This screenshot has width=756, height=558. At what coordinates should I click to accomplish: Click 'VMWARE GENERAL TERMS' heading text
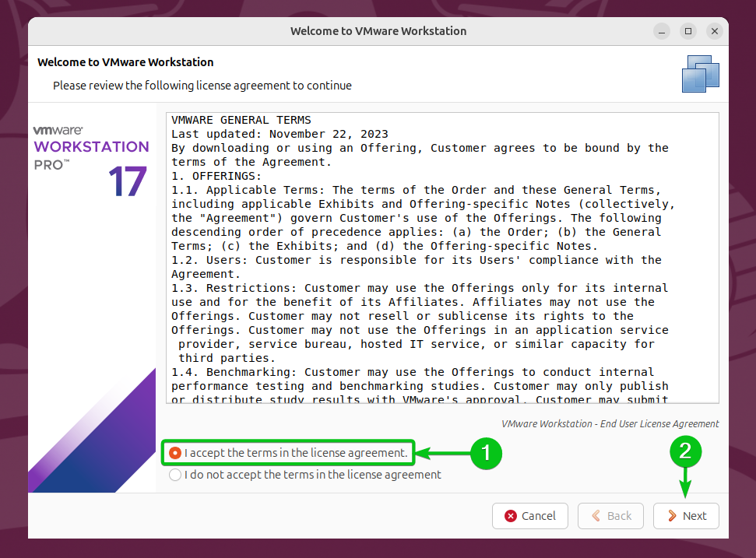[241, 120]
